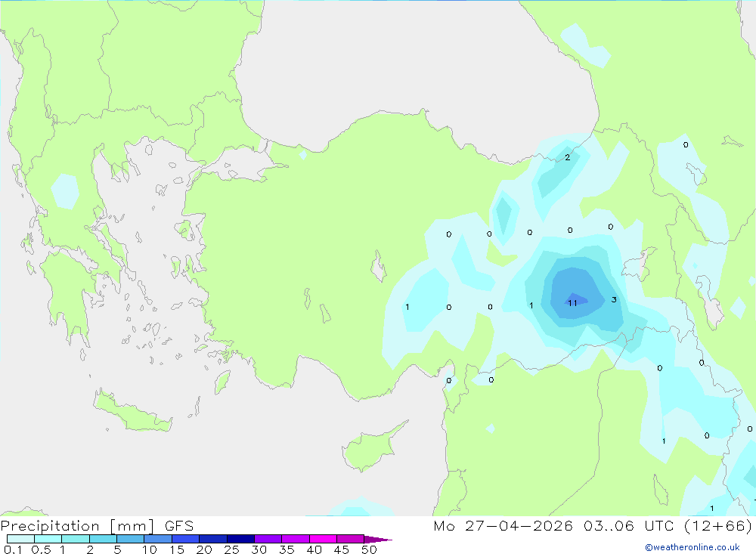Pick the 30–35 mm purple swatch
Viewport: 756px width, 554px height.
pos(268,539)
